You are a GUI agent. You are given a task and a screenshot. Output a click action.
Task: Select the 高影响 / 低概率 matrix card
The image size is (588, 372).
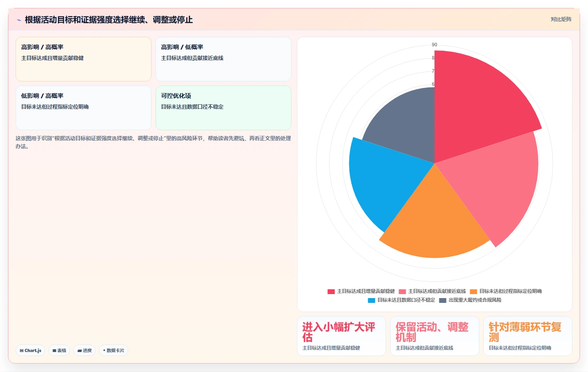pos(223,59)
